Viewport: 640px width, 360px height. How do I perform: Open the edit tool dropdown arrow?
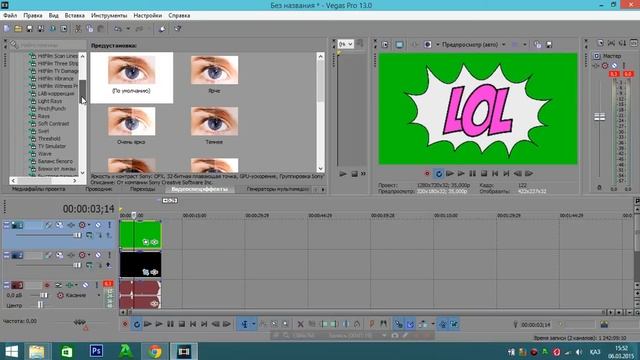pyautogui.click(x=253, y=324)
